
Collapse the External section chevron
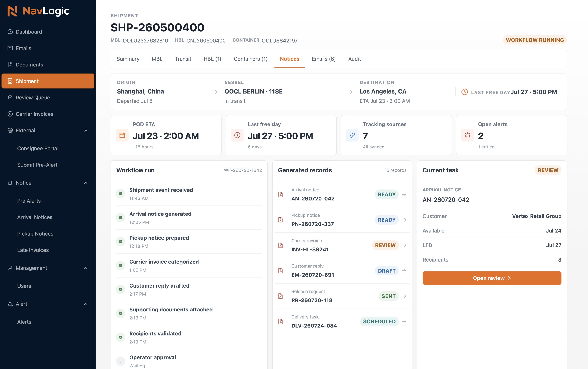[86, 131]
